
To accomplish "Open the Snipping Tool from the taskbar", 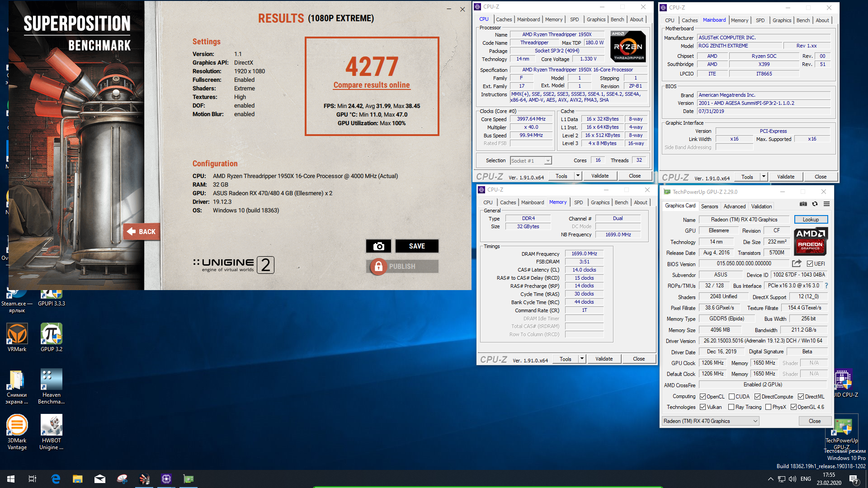I will click(x=122, y=479).
